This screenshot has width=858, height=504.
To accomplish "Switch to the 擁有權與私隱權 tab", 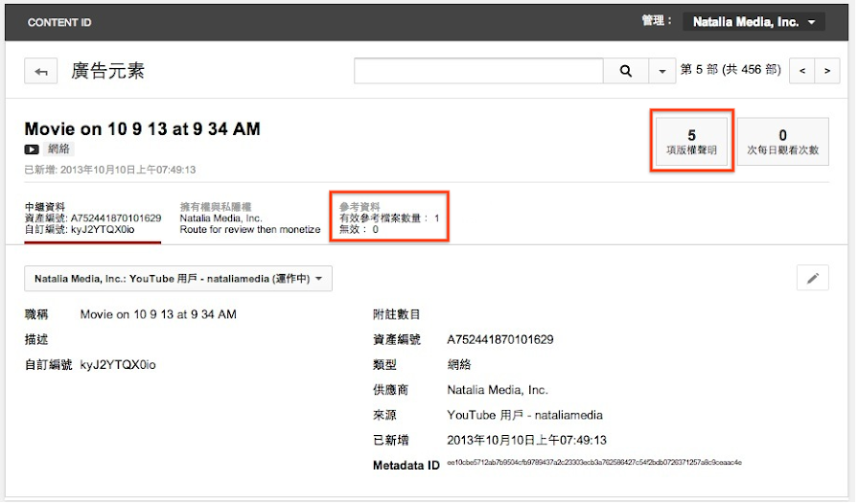I will click(250, 218).
